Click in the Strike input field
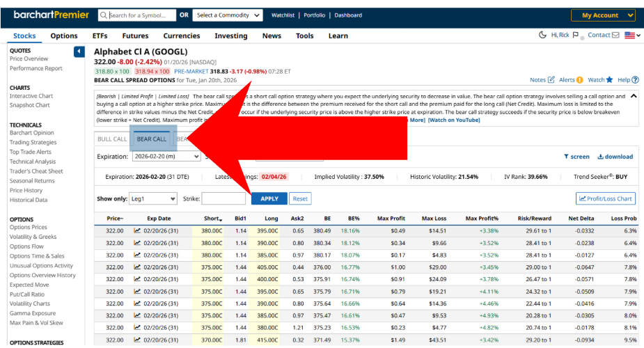Screen dimensions: 644x348 (223, 198)
